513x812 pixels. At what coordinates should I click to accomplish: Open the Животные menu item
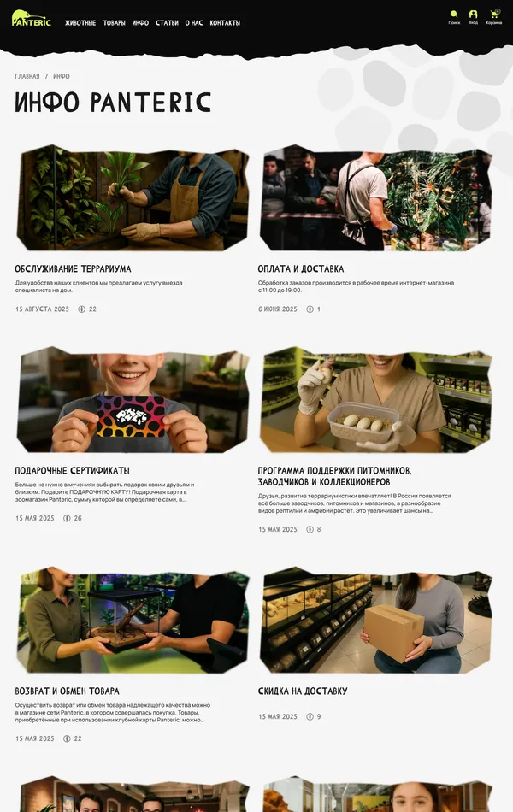tap(80, 23)
